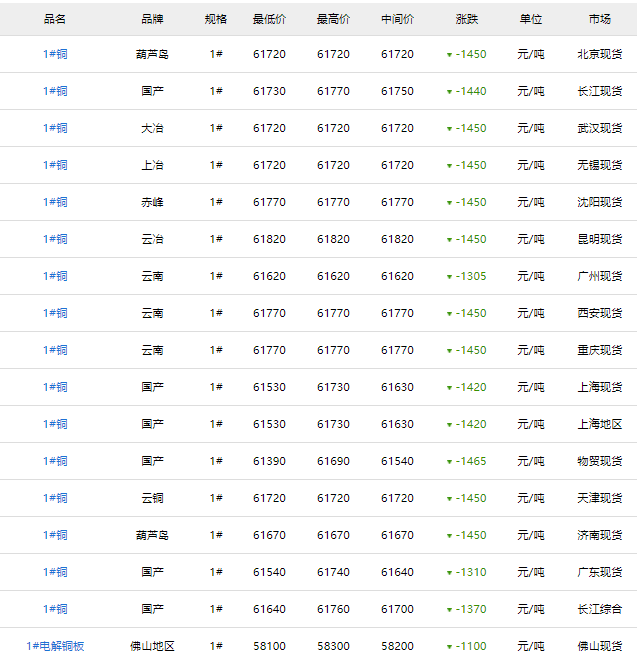Click the 涨跌 column header
637x664 pixels.
click(466, 19)
